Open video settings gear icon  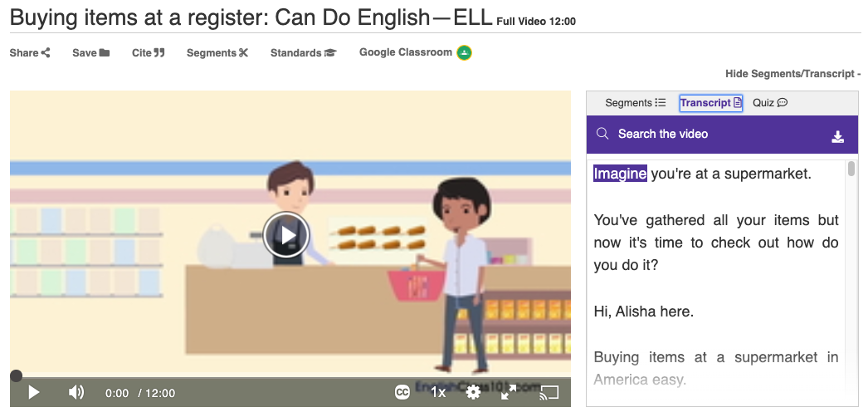pyautogui.click(x=473, y=392)
